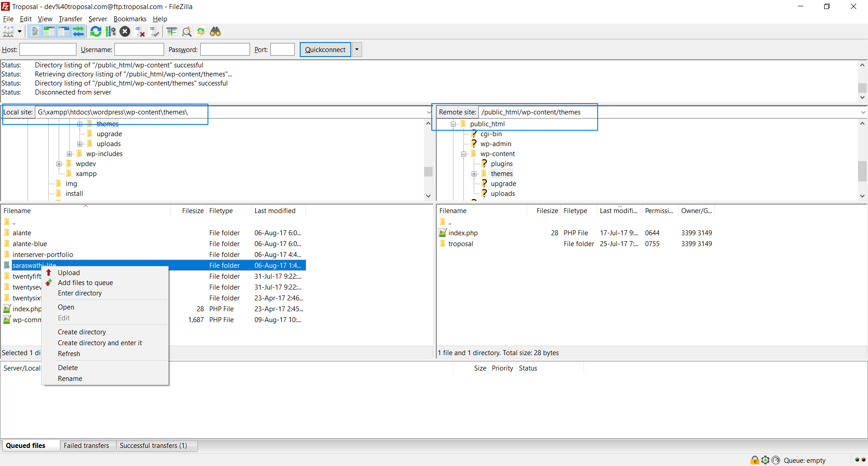Screen dimensions: 868x466
Task: Select remote index.php file
Action: click(x=463, y=233)
